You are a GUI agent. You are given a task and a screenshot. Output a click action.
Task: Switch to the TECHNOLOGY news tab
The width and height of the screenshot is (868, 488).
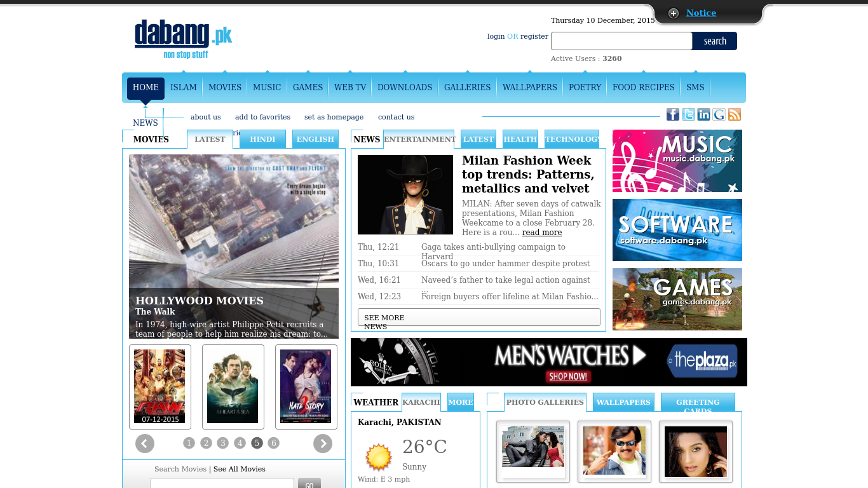pyautogui.click(x=572, y=139)
